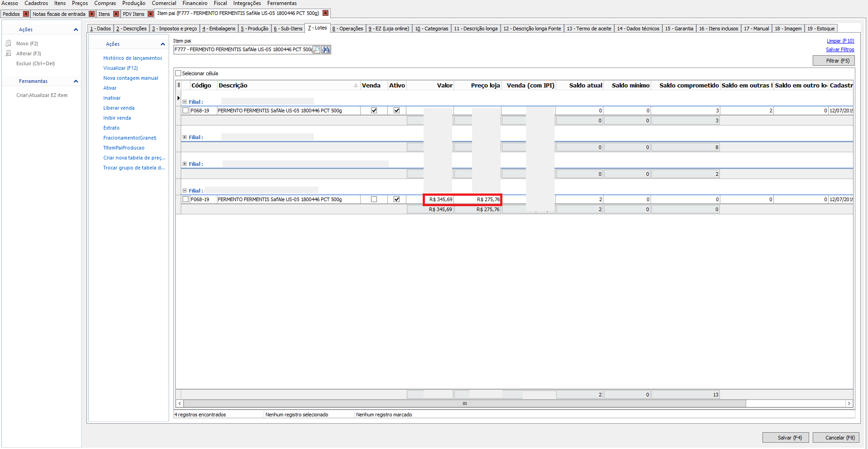Select the R$ 275,76 Preço loja cell
Viewport: 868px width, 449px height.
(478, 199)
